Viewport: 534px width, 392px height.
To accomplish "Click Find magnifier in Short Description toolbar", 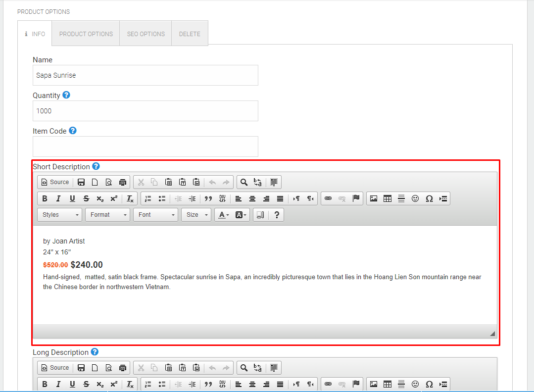I will tap(244, 182).
